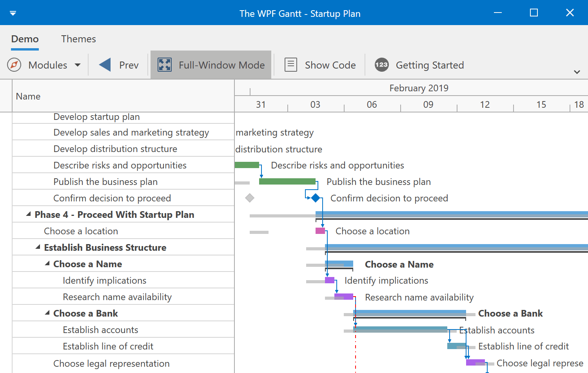Click the Modules compass icon
Viewport: 588px width, 373px height.
point(14,65)
